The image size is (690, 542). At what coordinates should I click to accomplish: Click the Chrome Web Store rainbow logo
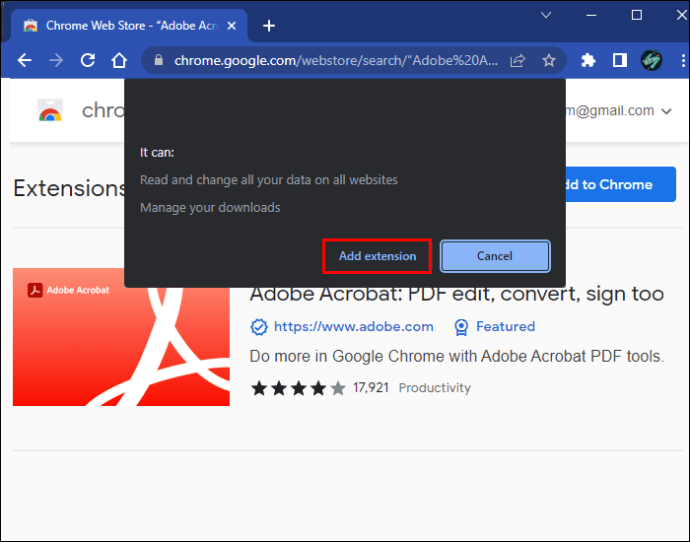point(50,110)
